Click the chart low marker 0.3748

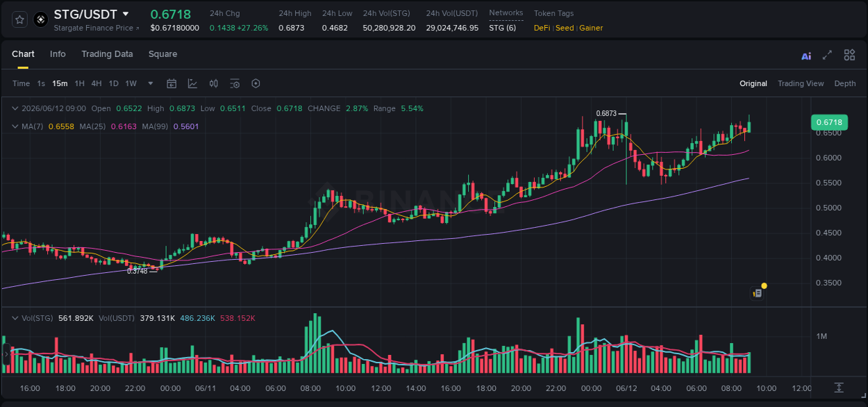(x=137, y=271)
